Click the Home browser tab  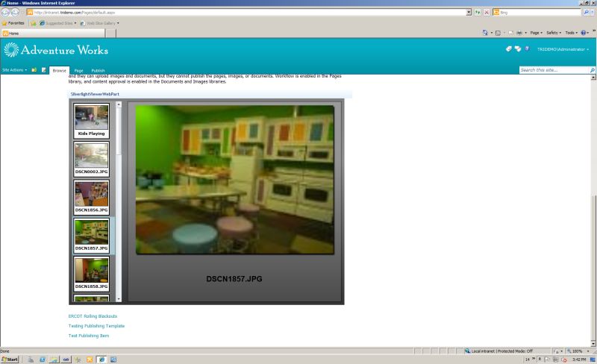pyautogui.click(x=52, y=34)
